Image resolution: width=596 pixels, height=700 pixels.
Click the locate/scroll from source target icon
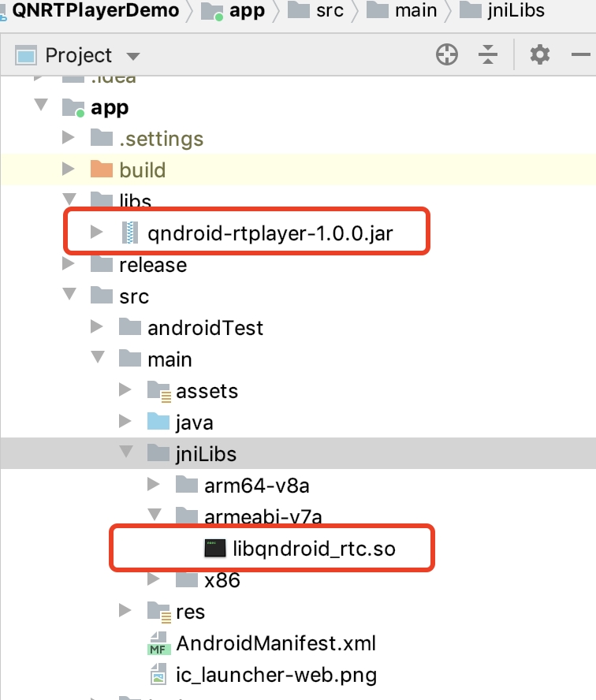click(447, 55)
